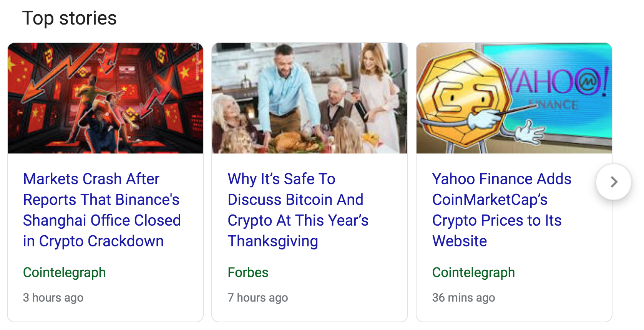The width and height of the screenshot is (644, 330).
Task: Click the Top stories heading
Action: coord(70,18)
